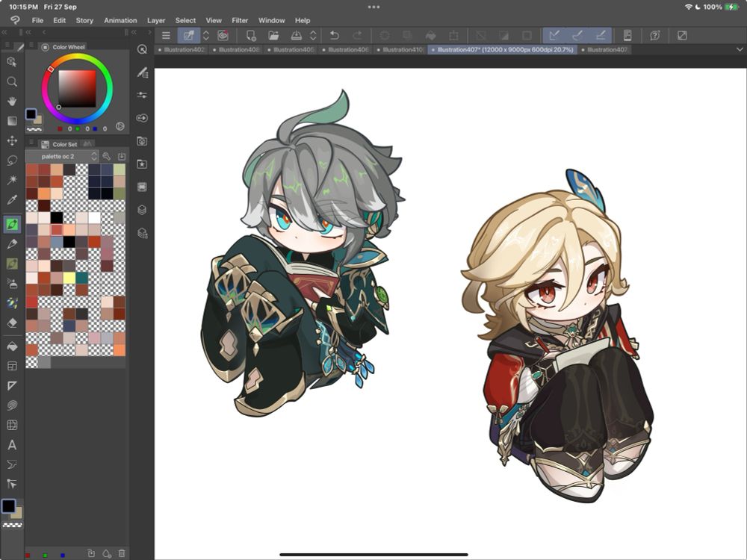Open the Sub Tool Detail sliders icon
747x560 pixels.
click(x=142, y=95)
